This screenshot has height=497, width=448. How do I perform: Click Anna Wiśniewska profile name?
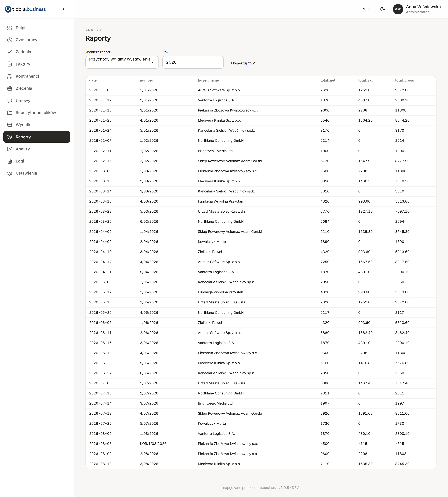(x=423, y=7)
